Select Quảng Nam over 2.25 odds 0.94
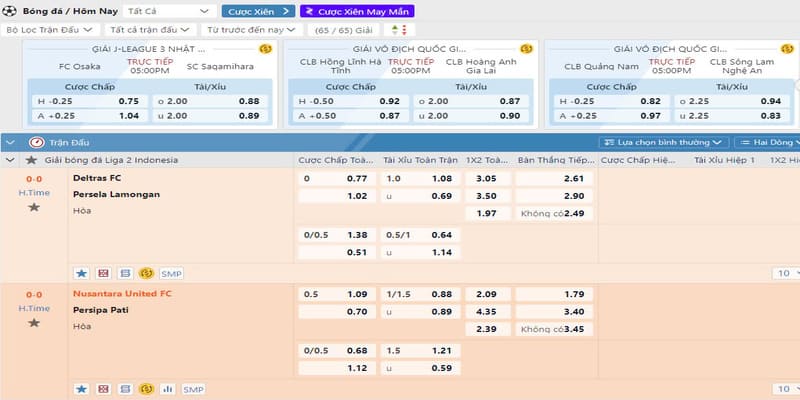 (733, 101)
